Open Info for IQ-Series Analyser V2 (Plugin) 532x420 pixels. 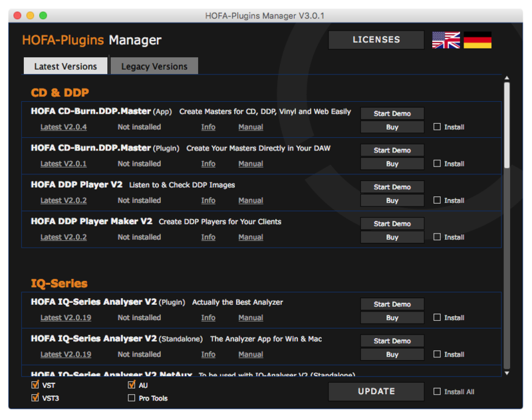(x=208, y=317)
